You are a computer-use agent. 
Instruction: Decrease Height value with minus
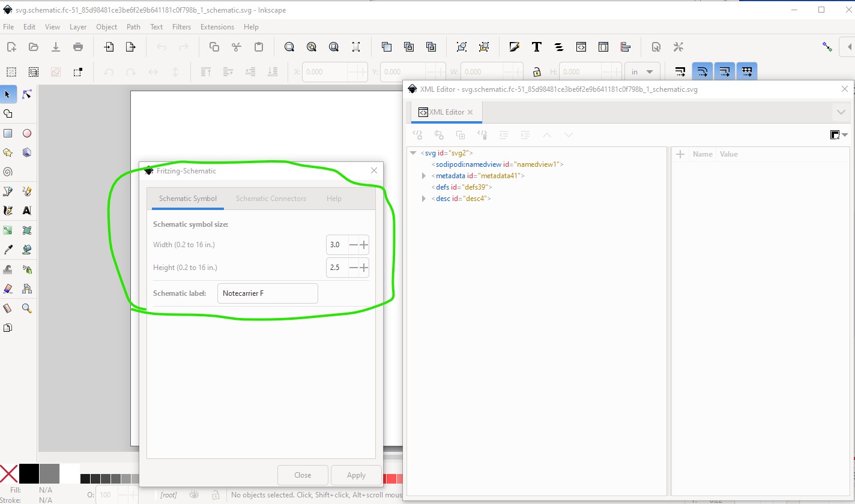[x=353, y=268]
